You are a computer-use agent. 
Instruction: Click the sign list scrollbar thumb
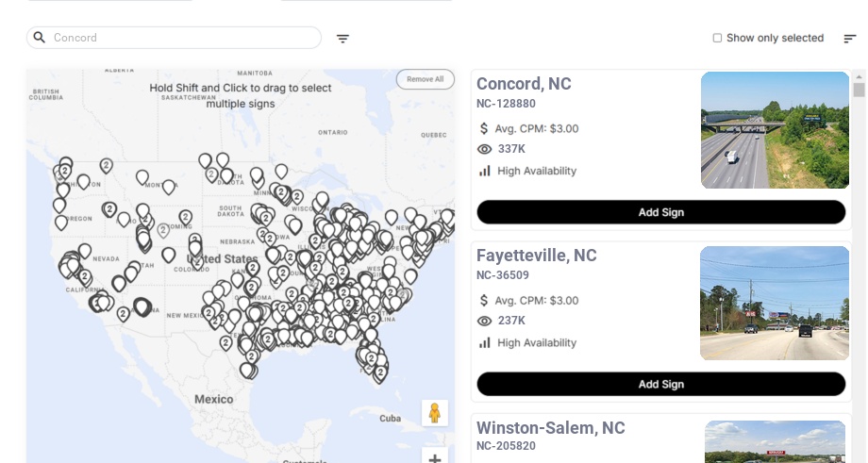click(x=859, y=90)
